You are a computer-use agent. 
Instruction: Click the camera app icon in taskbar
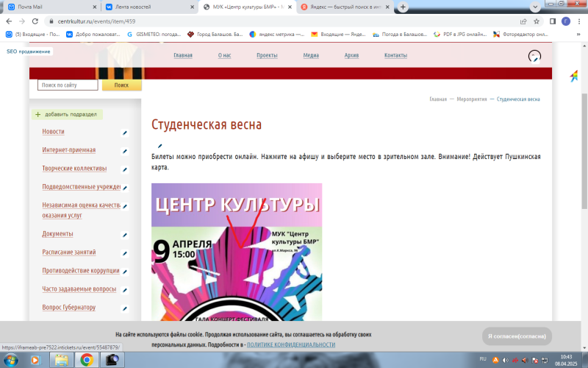click(x=112, y=360)
